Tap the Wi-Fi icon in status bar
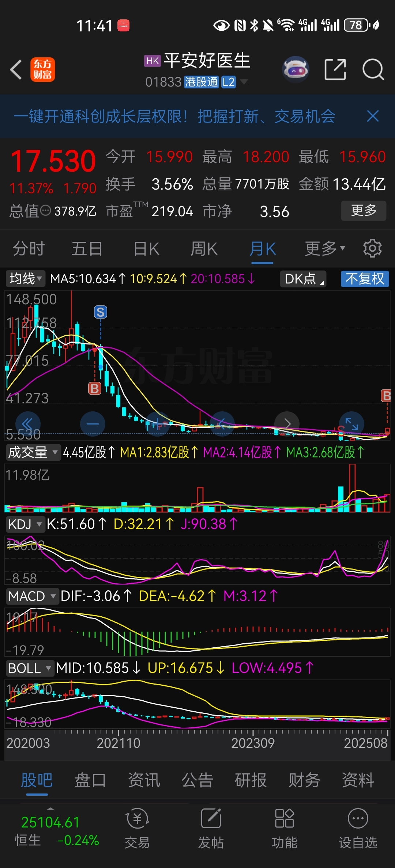The image size is (395, 868). [x=286, y=25]
